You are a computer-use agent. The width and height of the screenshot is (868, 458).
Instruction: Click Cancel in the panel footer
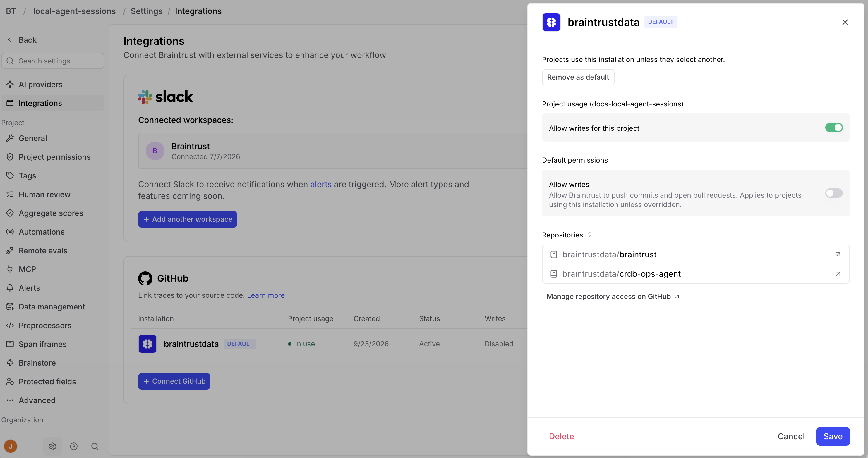[791, 436]
